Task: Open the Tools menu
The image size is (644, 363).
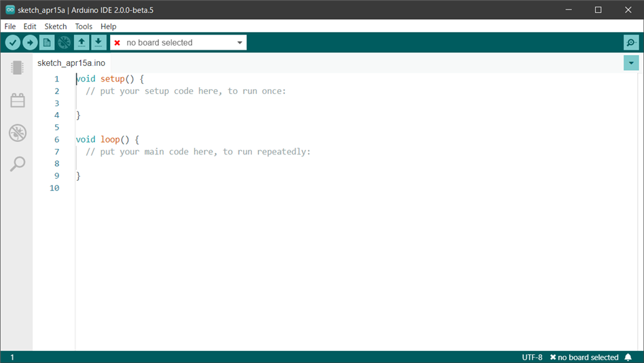Action: click(x=84, y=27)
